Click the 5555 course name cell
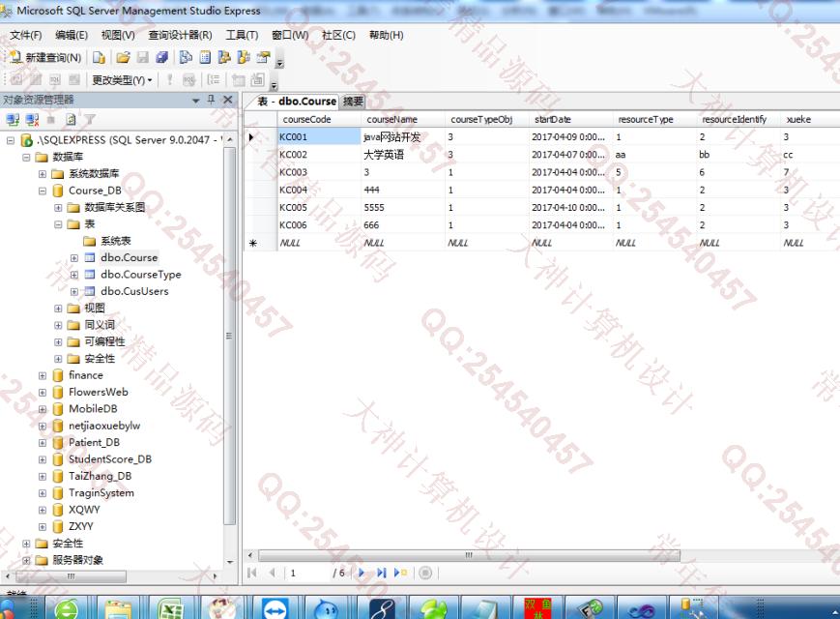840x619 pixels. (403, 208)
